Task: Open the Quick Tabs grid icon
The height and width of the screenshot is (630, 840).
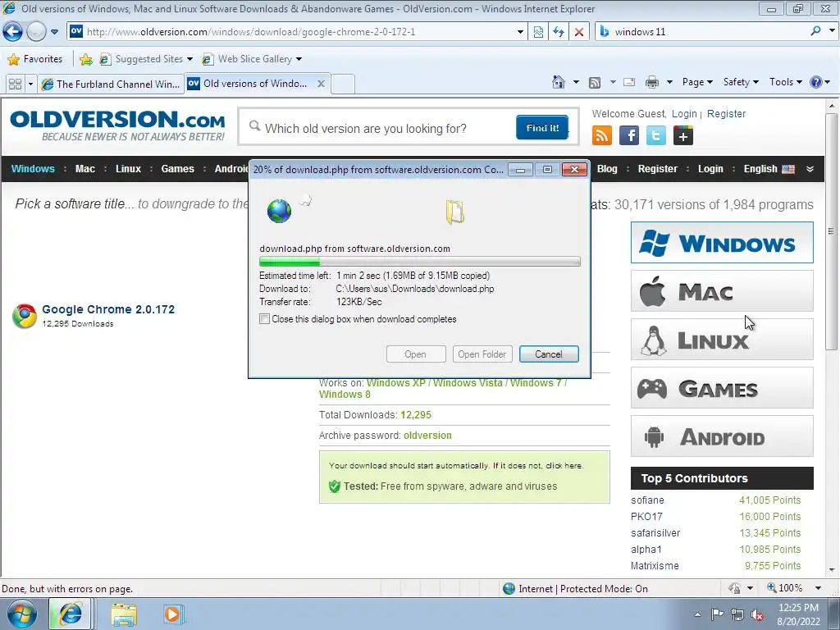Action: (x=15, y=84)
